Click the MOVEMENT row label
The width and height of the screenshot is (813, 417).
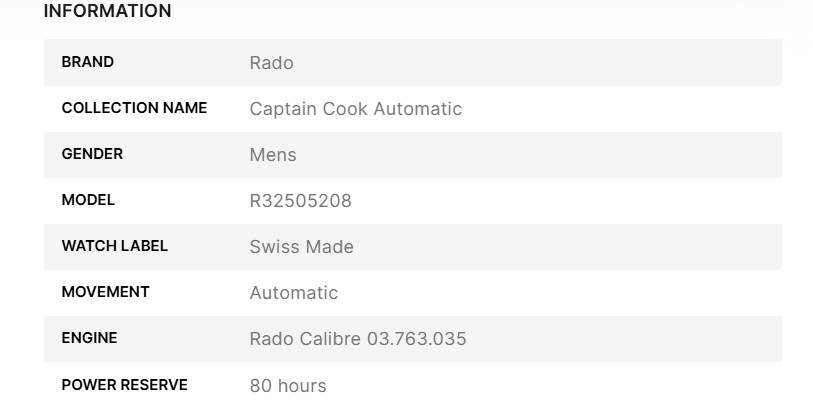click(105, 292)
